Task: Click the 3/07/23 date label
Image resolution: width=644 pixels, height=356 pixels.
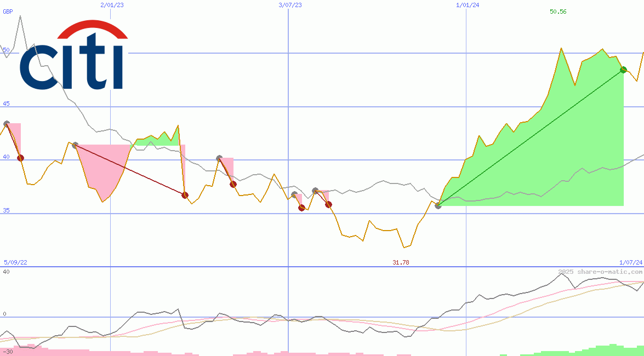Action: click(290, 5)
